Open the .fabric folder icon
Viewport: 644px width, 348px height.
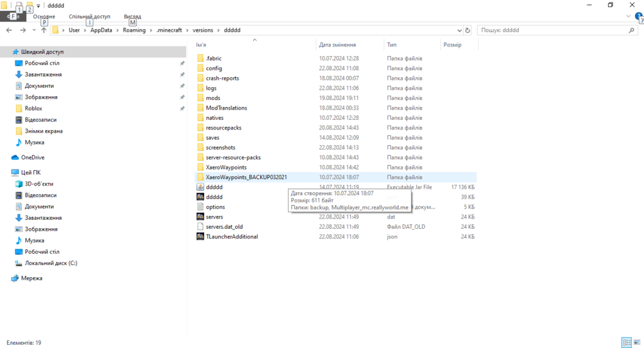200,59
